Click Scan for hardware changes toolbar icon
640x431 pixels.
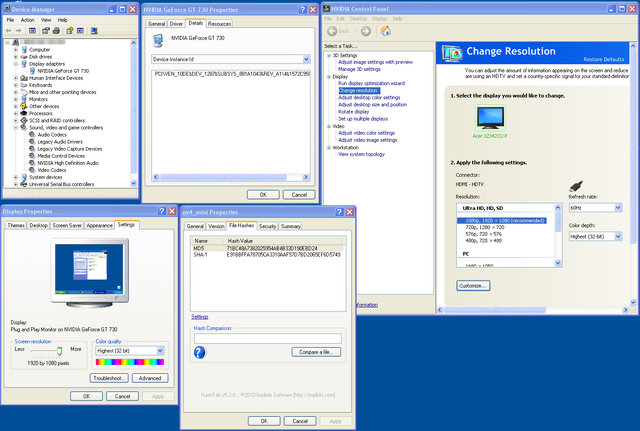click(x=94, y=31)
